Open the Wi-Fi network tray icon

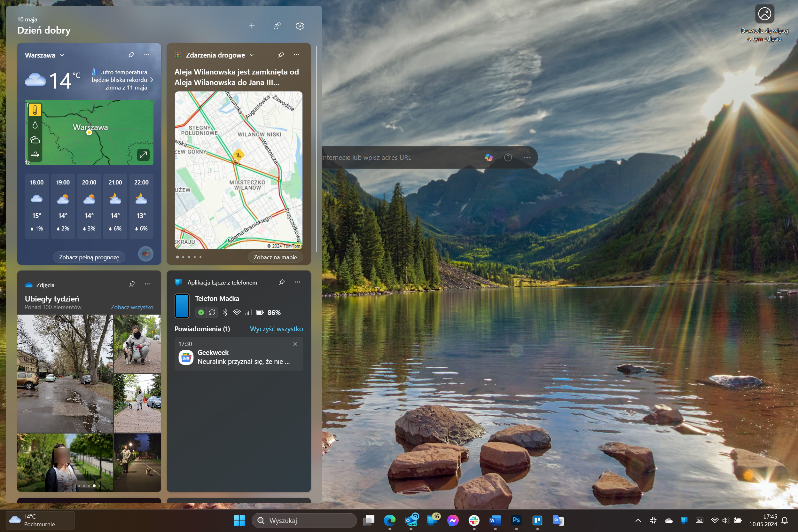click(x=715, y=520)
